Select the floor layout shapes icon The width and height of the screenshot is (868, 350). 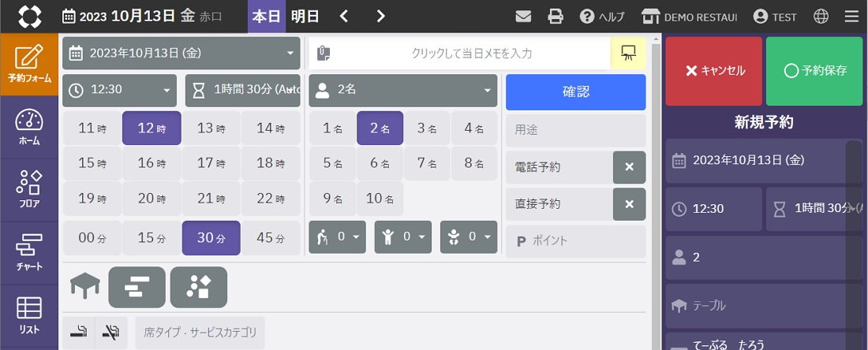pyautogui.click(x=198, y=287)
